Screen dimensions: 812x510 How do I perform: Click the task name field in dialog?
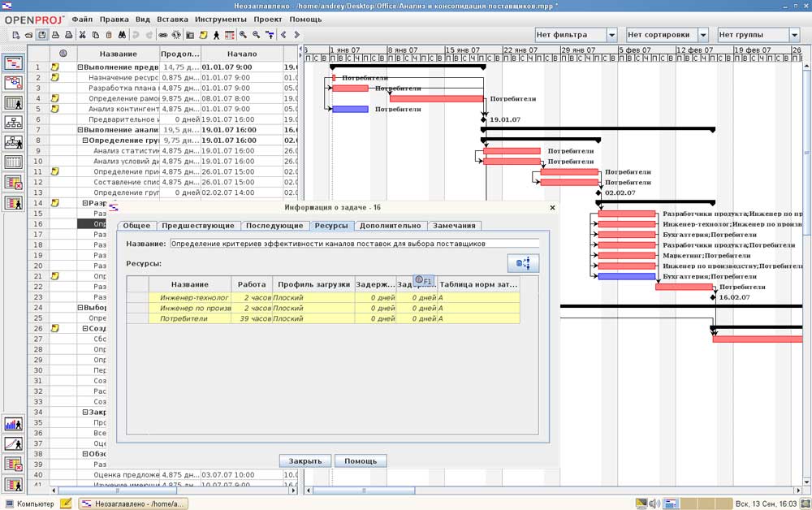point(354,243)
